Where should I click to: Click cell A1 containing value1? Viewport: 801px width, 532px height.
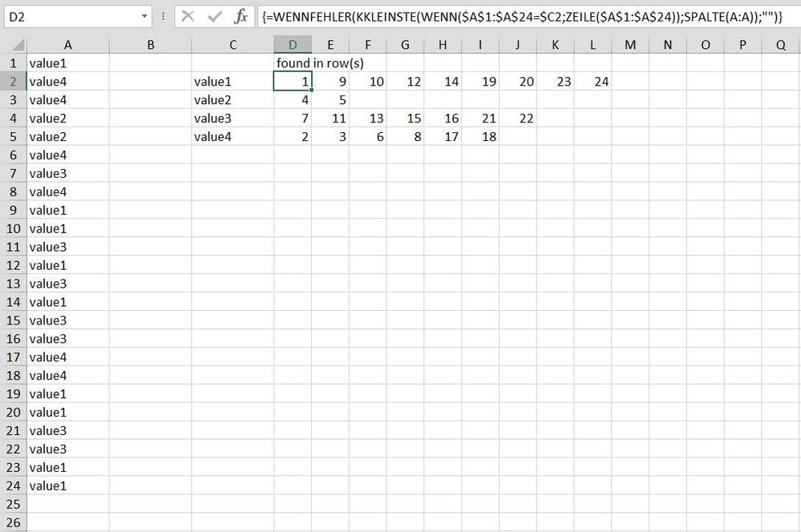pos(68,63)
